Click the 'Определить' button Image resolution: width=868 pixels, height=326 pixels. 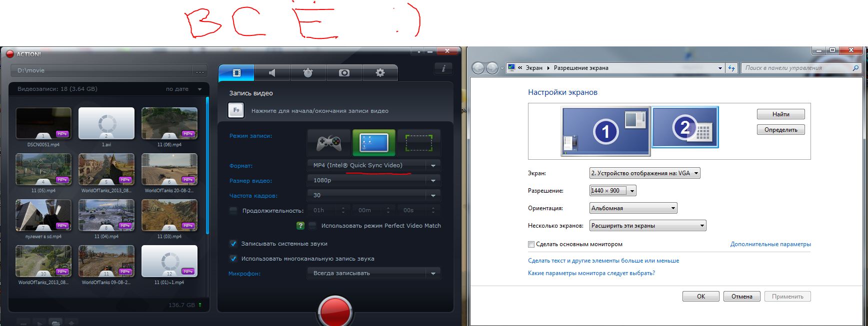click(x=780, y=130)
